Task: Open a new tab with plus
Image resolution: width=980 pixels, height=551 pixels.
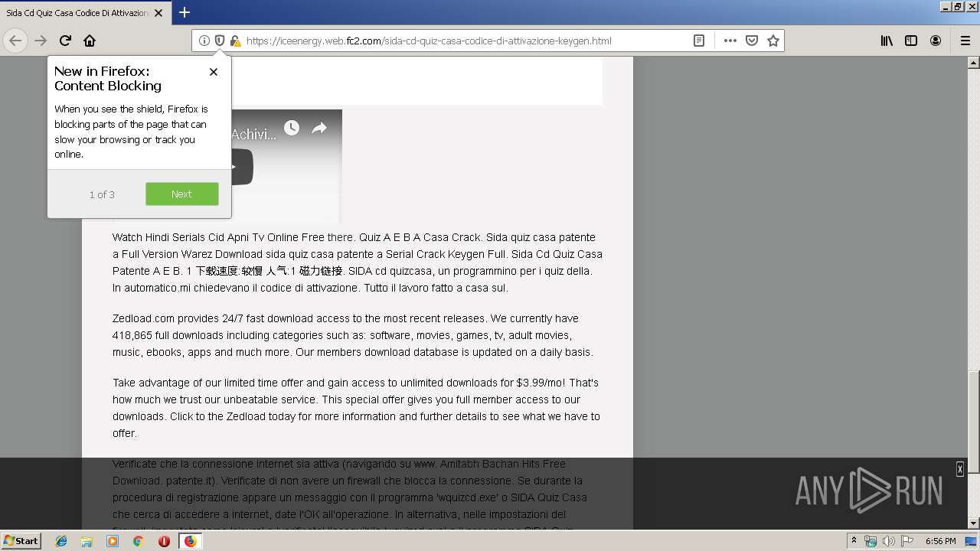Action: pos(185,12)
